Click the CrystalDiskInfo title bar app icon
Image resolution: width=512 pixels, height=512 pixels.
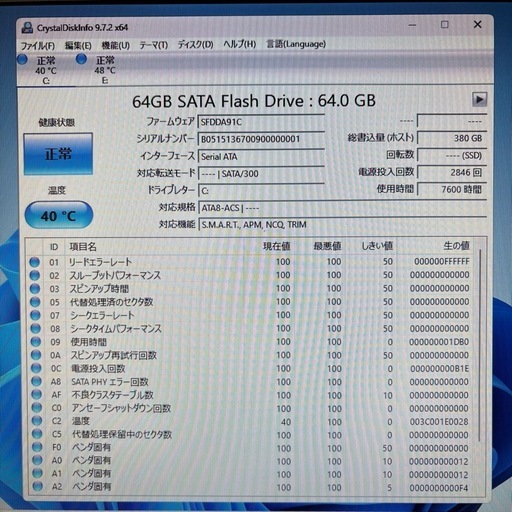(x=27, y=28)
